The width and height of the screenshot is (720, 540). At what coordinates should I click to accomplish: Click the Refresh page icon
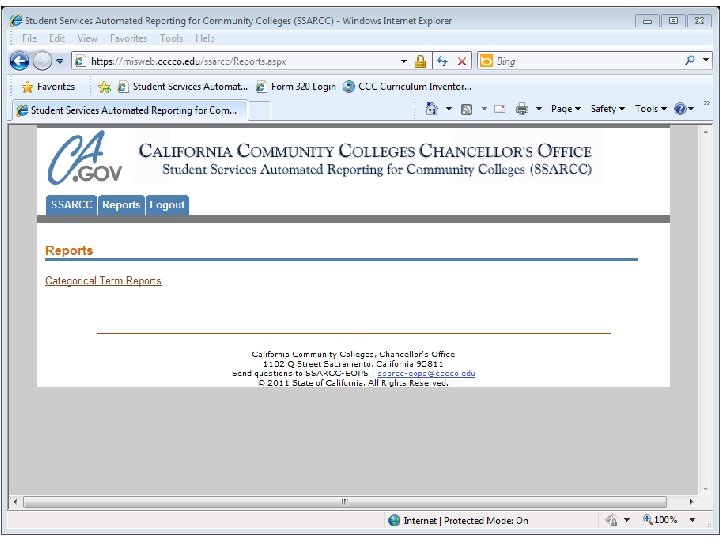tap(443, 61)
